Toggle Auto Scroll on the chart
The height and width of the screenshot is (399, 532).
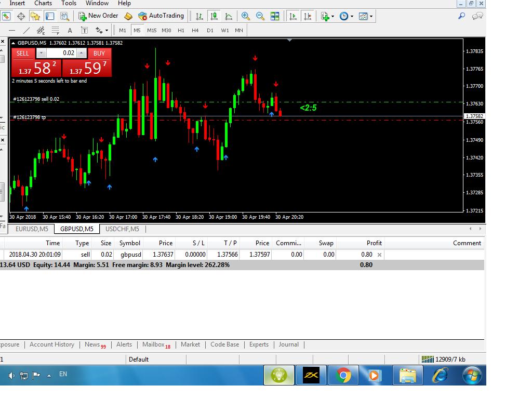(x=293, y=16)
